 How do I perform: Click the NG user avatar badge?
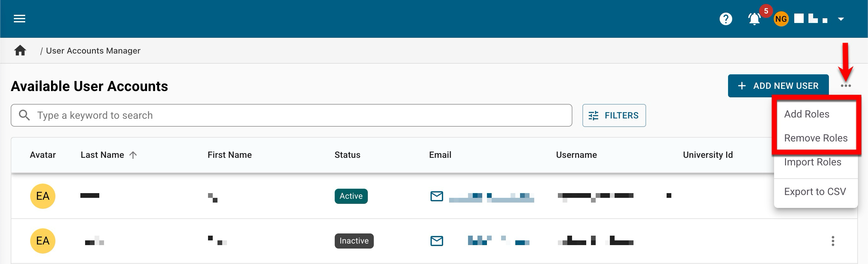(x=781, y=19)
